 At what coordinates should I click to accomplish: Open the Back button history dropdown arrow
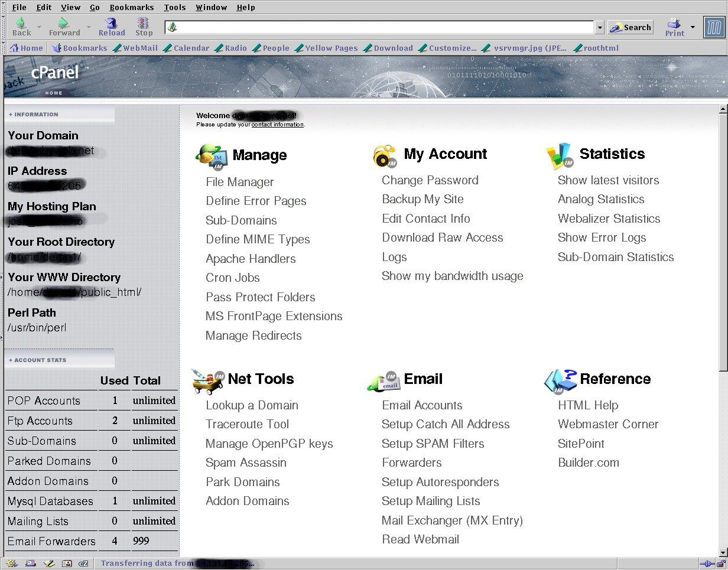pos(40,27)
